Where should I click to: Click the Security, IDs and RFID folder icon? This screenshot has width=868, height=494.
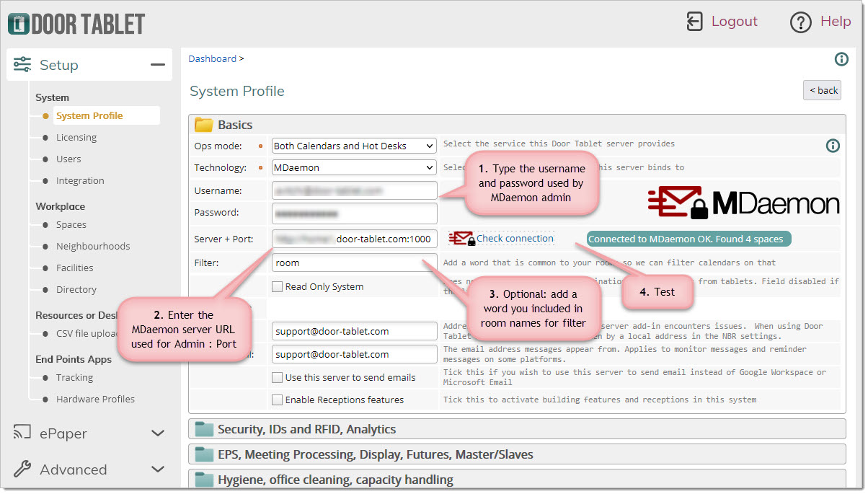pyautogui.click(x=205, y=429)
